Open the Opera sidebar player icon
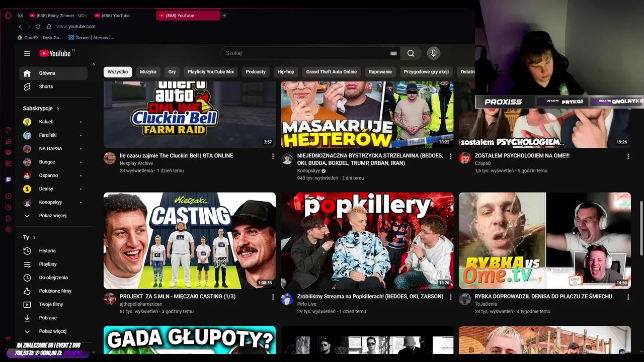 (x=8, y=196)
